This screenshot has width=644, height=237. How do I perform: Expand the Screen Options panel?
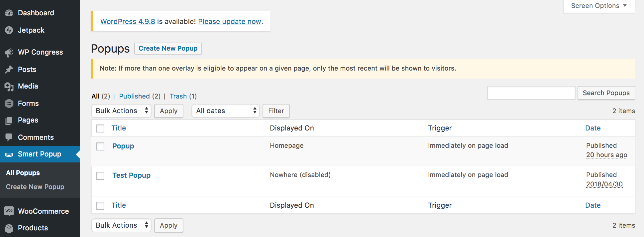599,6
